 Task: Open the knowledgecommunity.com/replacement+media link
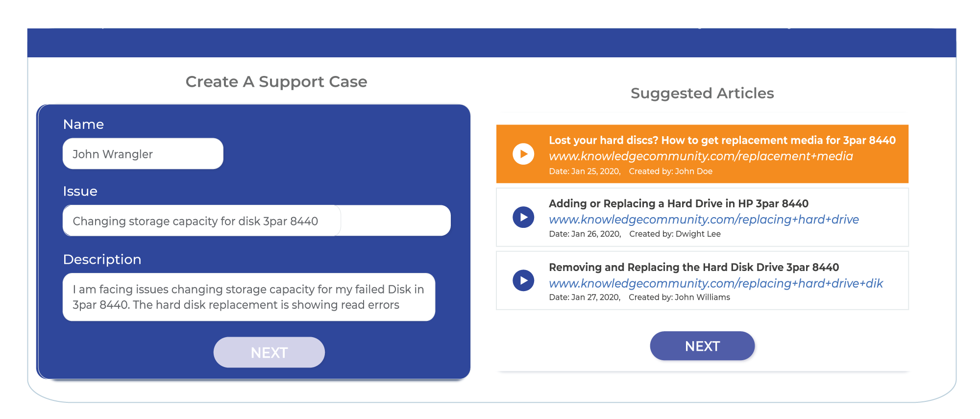point(701,156)
